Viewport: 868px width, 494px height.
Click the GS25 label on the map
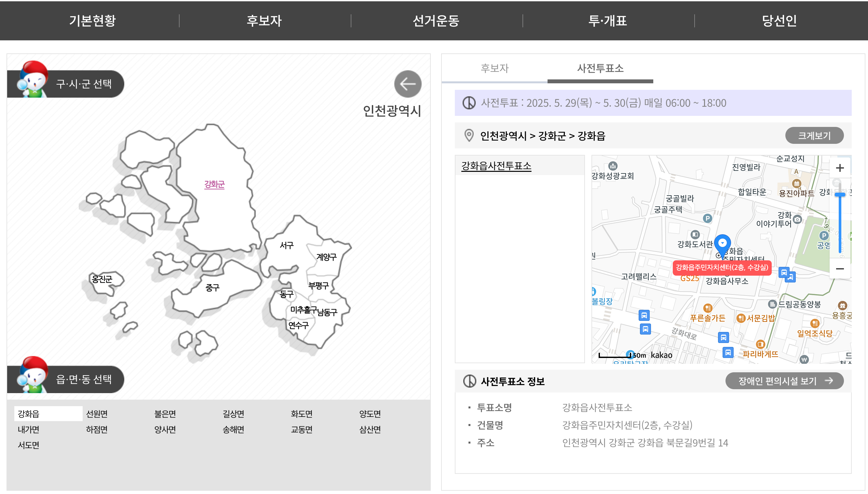tap(690, 278)
